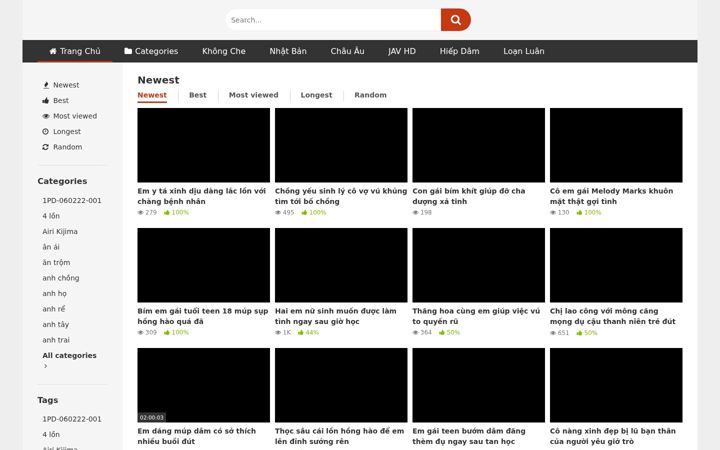Viewport: 720px width, 450px height.
Task: Click the folder icon beside Categories in navbar
Action: pyautogui.click(x=128, y=51)
